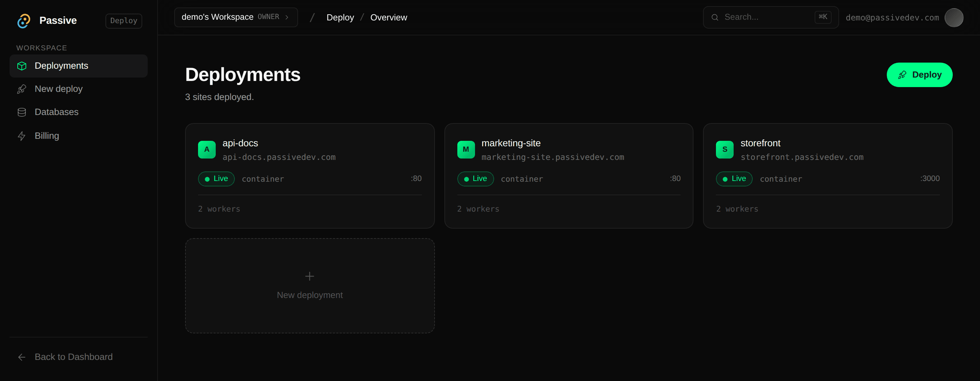The height and width of the screenshot is (381, 980).
Task: Open Databases section
Action: (78, 112)
